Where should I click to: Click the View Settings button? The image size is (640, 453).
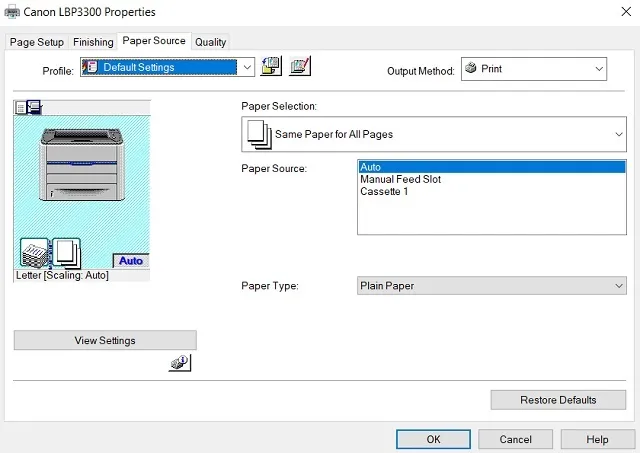click(105, 340)
